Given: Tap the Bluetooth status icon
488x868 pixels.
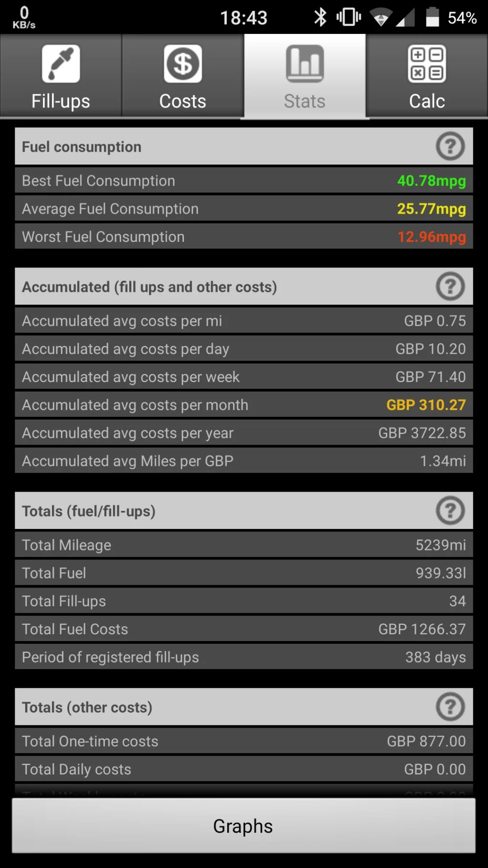Looking at the screenshot, I should click(320, 18).
